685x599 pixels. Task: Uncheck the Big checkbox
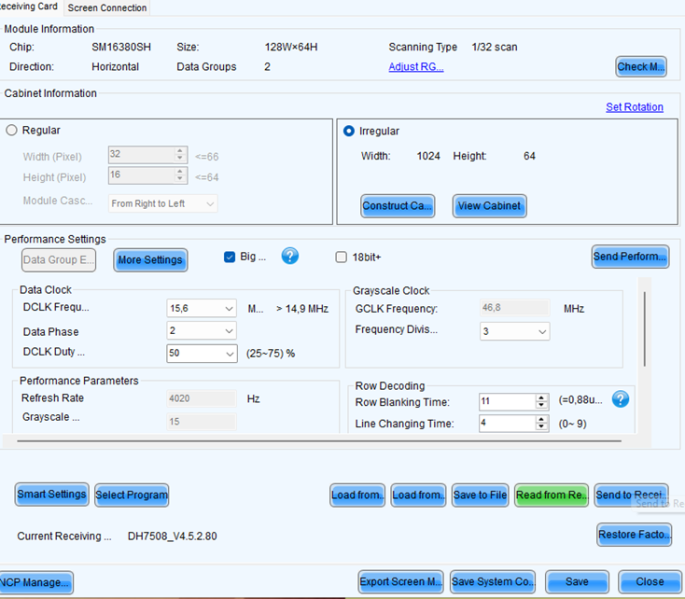(230, 257)
